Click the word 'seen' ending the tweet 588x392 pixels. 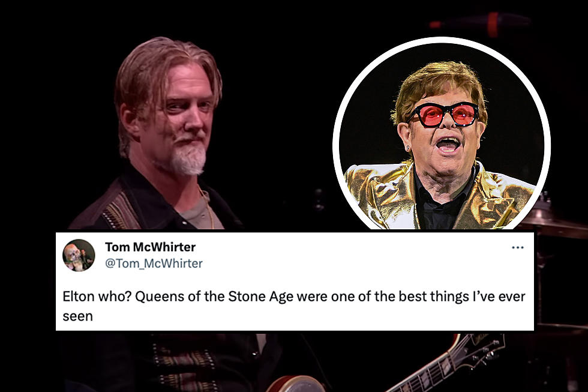(77, 316)
